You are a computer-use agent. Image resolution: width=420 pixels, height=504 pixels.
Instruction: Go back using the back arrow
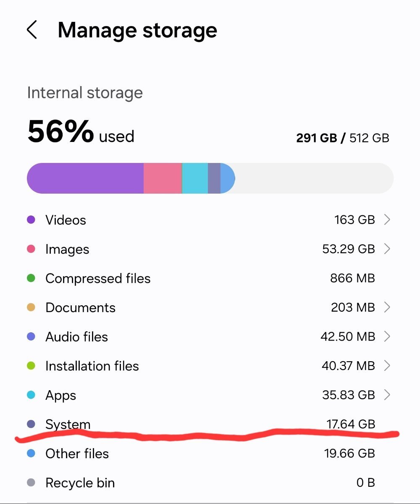tap(32, 30)
